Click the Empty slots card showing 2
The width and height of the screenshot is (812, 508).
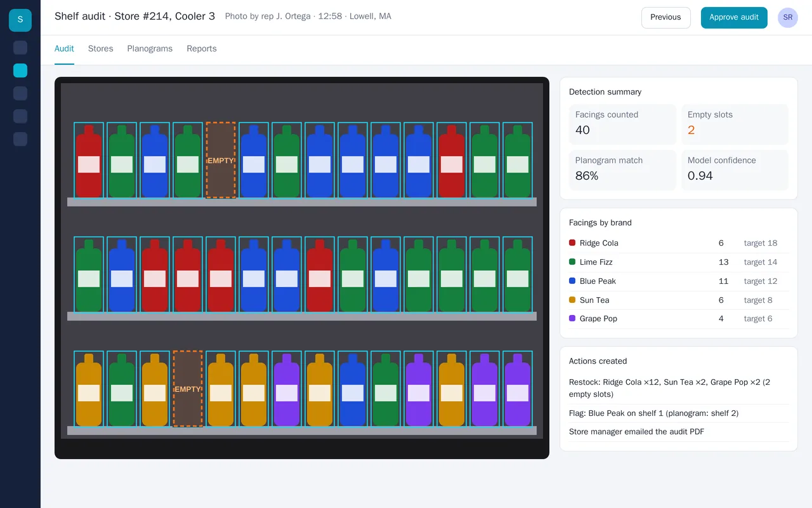(x=735, y=124)
